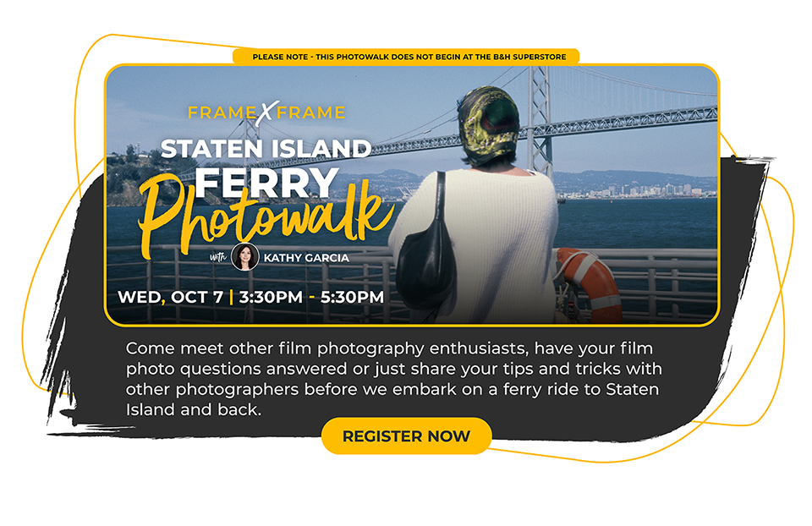Select the yellow Please Note notice banner
Image resolution: width=812 pixels, height=526 pixels.
(406, 57)
